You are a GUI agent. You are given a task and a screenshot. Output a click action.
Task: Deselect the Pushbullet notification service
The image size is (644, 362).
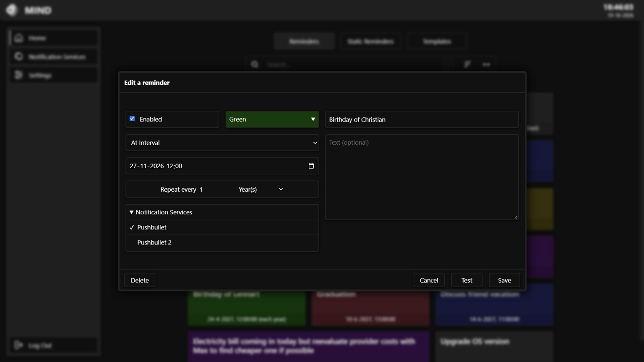click(222, 227)
